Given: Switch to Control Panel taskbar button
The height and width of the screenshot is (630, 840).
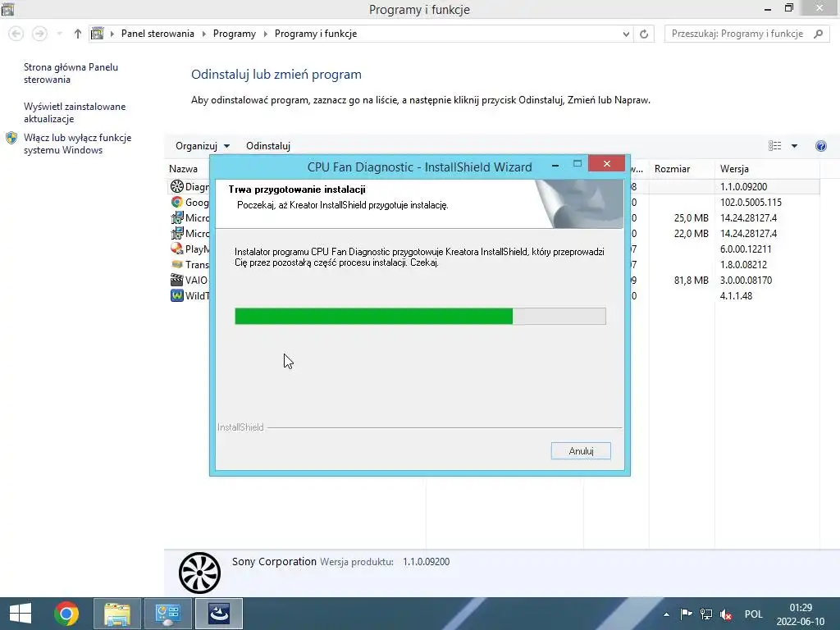Looking at the screenshot, I should 167,614.
